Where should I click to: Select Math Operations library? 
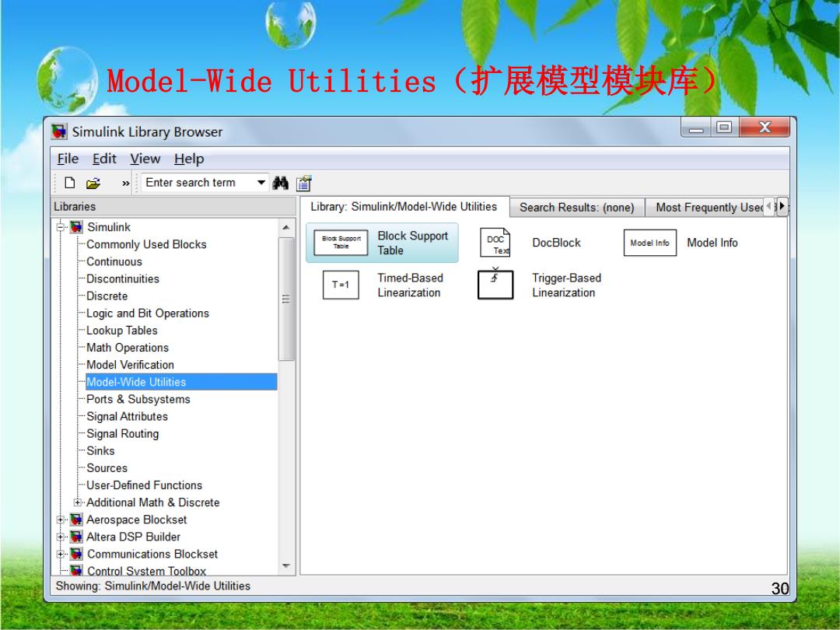point(128,348)
